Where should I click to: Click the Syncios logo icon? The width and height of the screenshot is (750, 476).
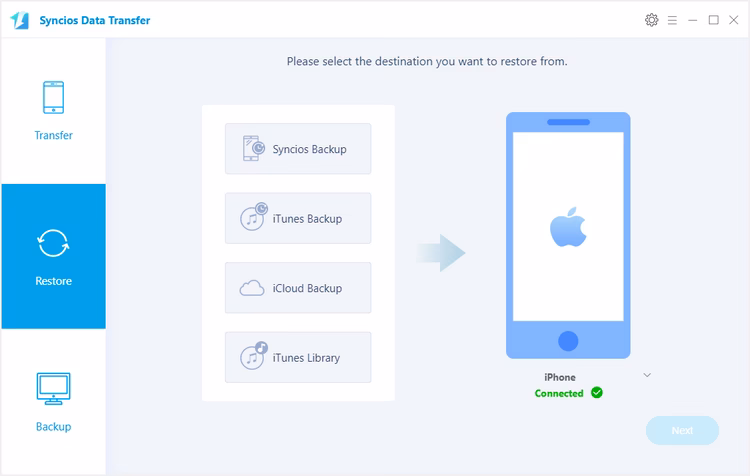point(20,20)
